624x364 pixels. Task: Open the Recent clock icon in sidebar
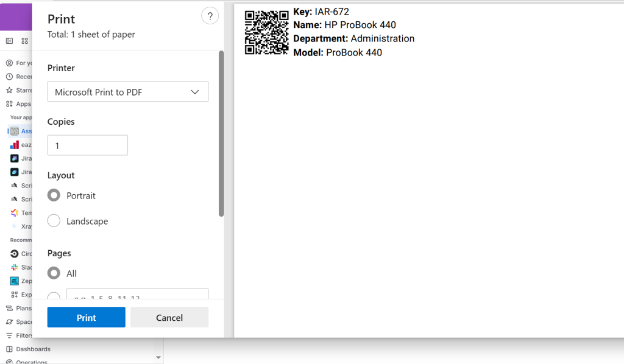click(x=10, y=77)
